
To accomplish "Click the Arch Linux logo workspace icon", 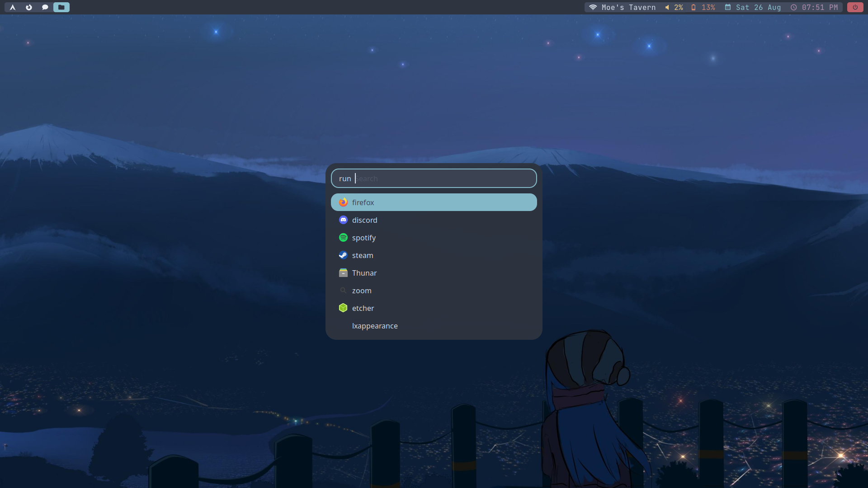I will coord(13,7).
